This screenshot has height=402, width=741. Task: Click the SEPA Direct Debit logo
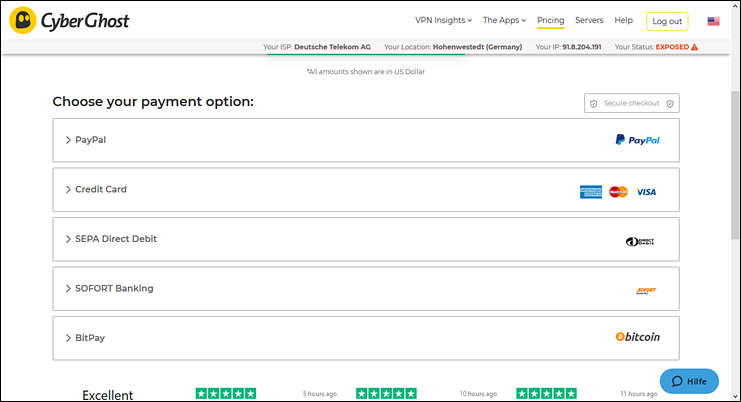point(640,241)
